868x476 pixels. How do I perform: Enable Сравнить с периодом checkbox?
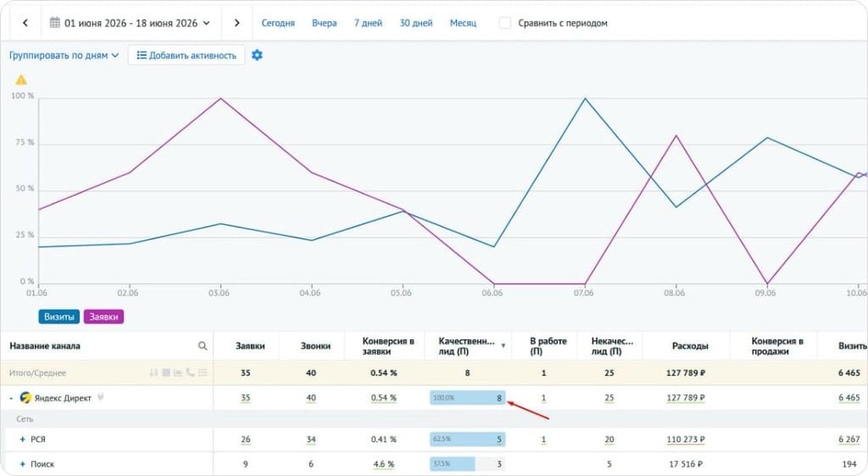[505, 23]
